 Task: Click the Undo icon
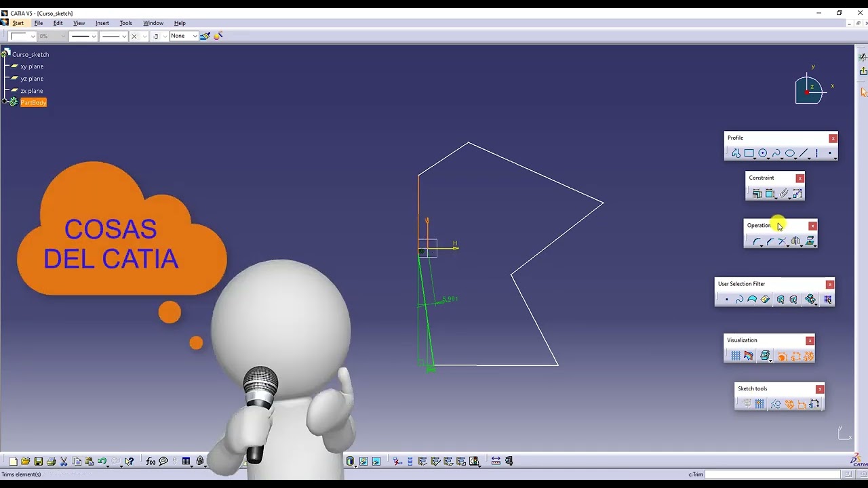point(102,462)
